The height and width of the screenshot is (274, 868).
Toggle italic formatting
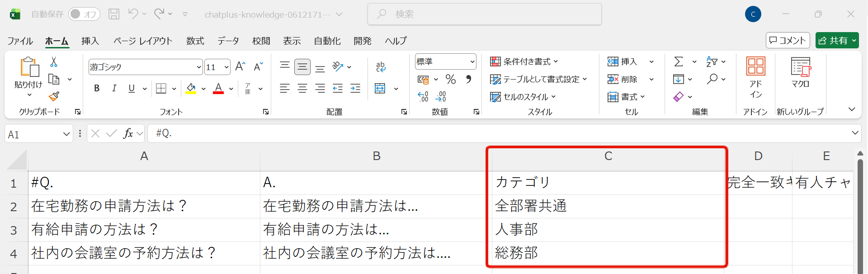[x=114, y=88]
